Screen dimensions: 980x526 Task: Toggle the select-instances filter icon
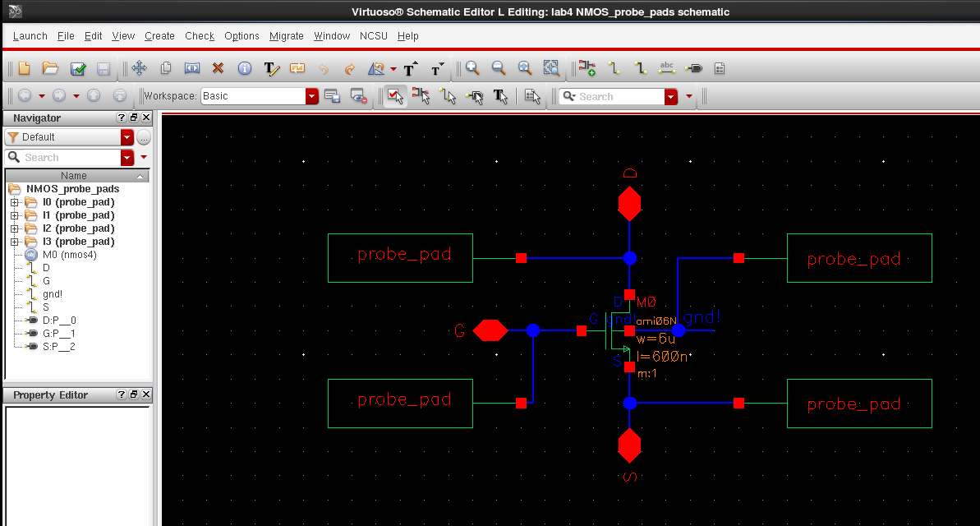(x=421, y=96)
